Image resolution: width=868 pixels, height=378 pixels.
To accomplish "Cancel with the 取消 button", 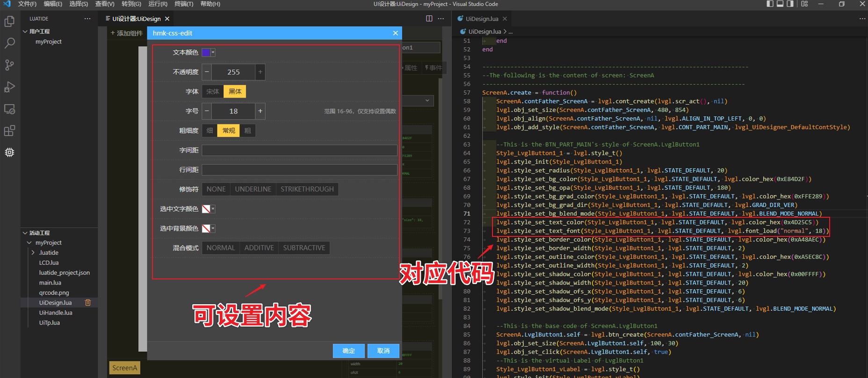I will pos(383,351).
